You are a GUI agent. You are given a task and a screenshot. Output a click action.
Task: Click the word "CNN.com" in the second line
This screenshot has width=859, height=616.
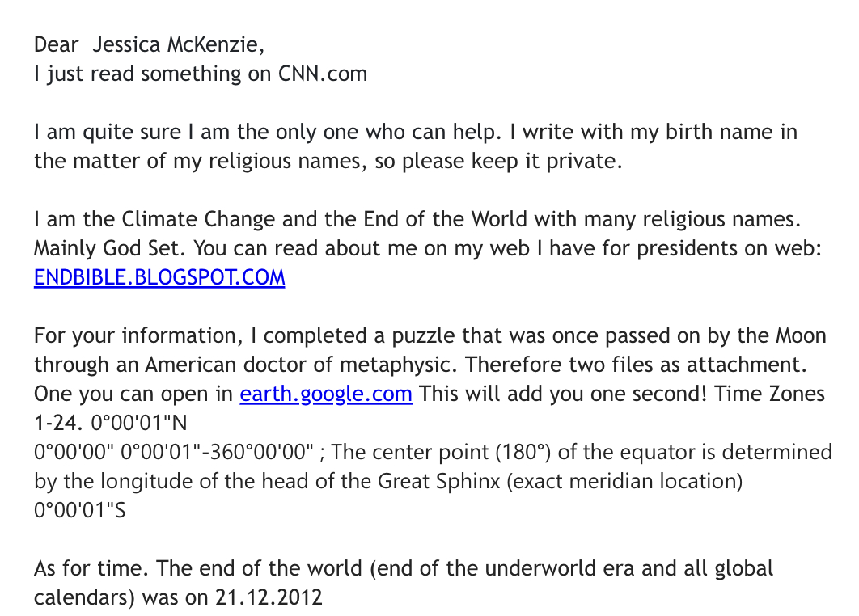coord(323,74)
